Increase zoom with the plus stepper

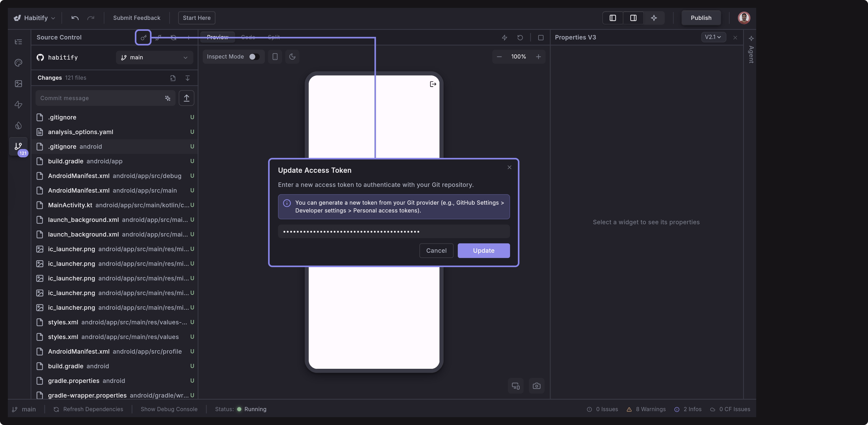538,57
